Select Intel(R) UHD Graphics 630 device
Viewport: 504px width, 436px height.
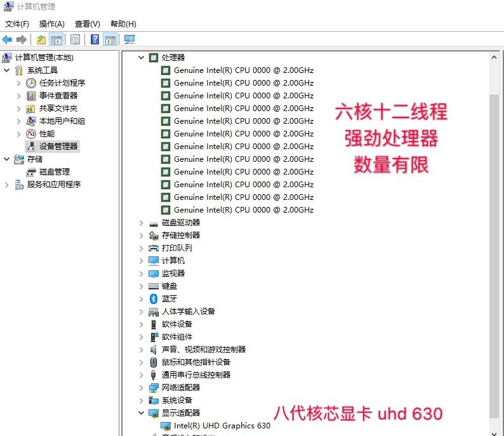[222, 426]
